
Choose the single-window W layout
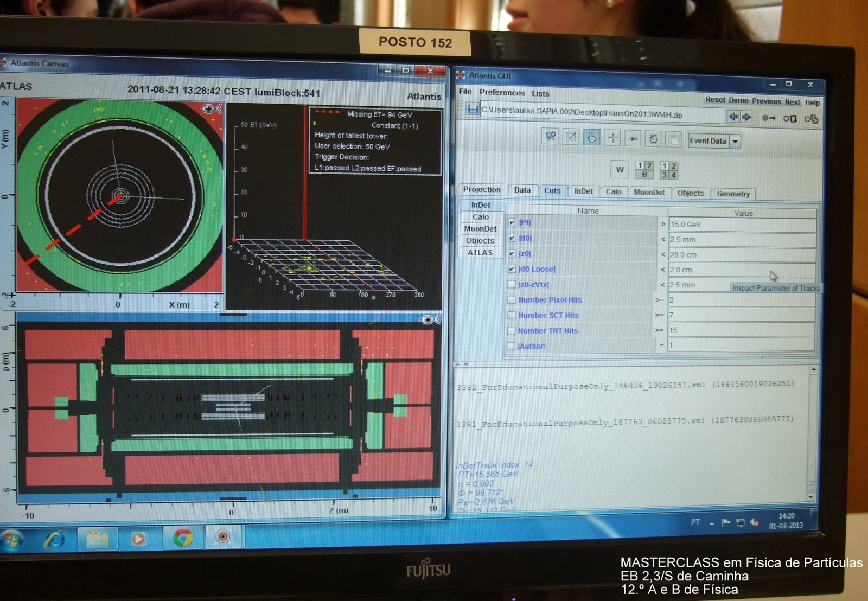coord(620,169)
